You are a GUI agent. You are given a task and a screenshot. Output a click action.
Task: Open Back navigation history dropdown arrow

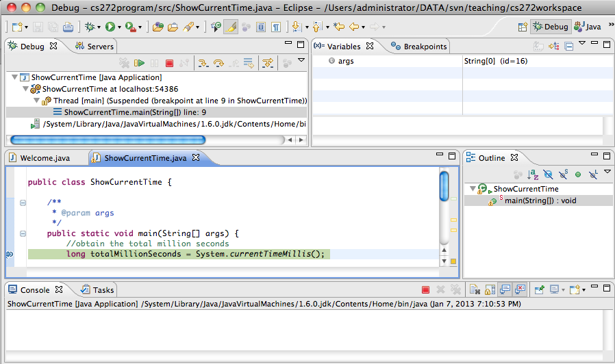click(x=363, y=27)
